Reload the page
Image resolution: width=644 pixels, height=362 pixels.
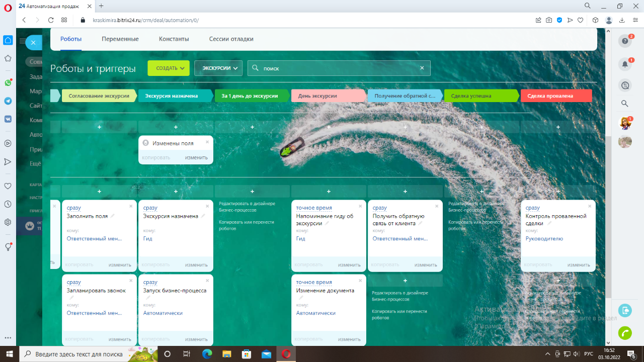pos(51,20)
